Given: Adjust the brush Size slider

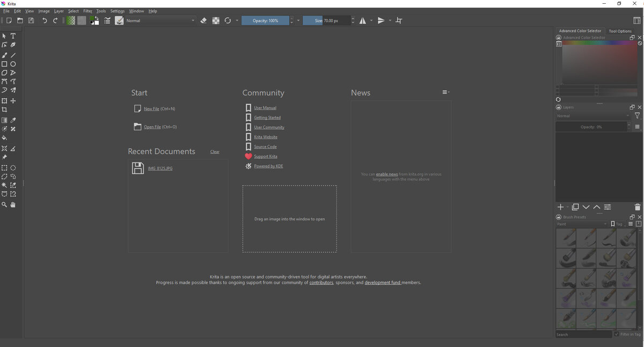Looking at the screenshot, I should [326, 20].
